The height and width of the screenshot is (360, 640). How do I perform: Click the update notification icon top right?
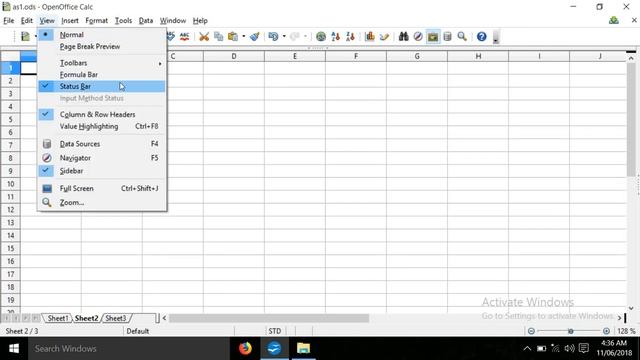[613, 20]
